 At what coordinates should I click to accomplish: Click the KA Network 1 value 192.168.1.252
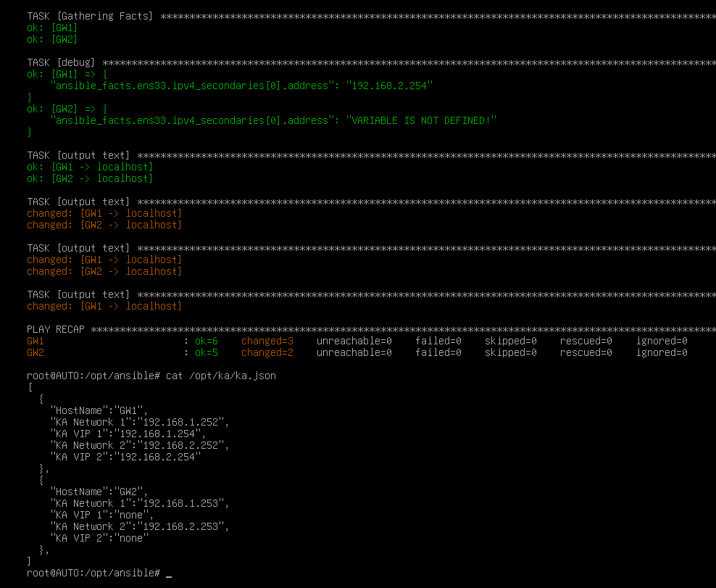(x=180, y=422)
